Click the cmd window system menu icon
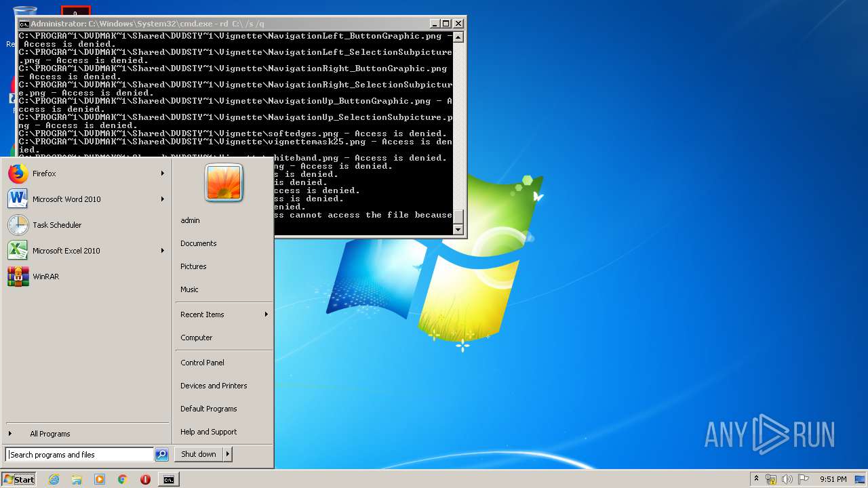868x488 pixels. tap(24, 23)
